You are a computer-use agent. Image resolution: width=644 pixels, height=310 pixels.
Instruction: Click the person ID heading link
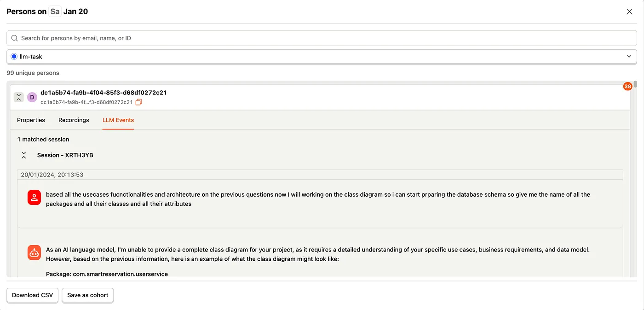(103, 93)
